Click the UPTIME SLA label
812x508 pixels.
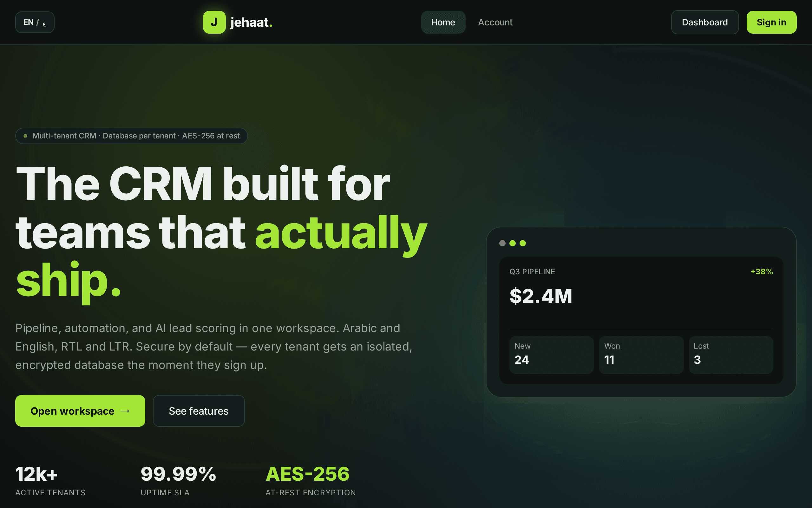[165, 492]
